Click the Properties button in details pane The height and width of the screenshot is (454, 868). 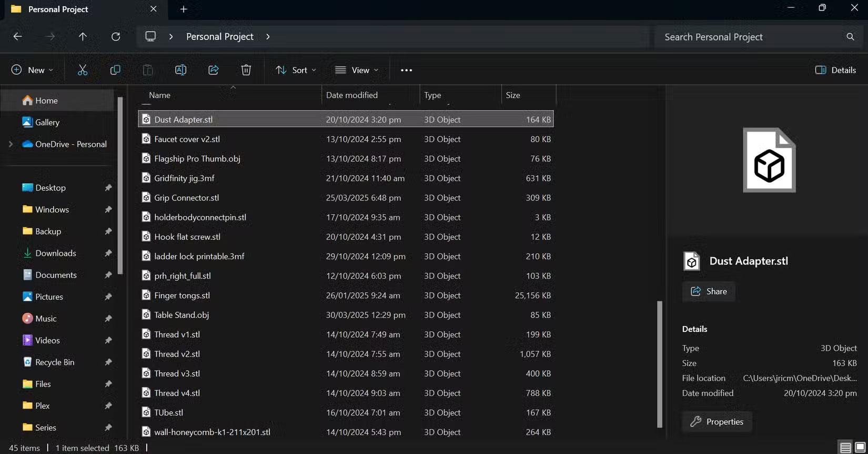click(x=717, y=421)
